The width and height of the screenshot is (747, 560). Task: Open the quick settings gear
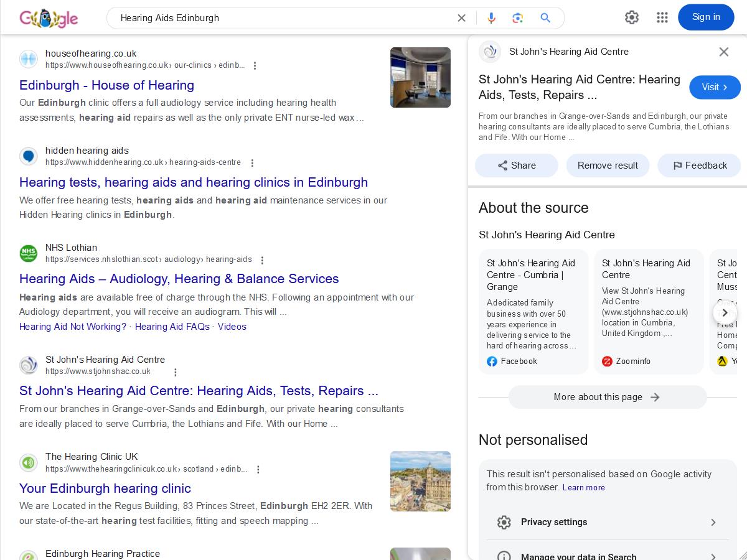[632, 17]
